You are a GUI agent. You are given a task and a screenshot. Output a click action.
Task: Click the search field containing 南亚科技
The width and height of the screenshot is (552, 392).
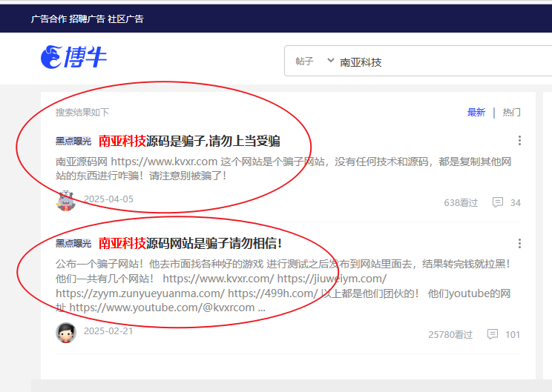(x=445, y=62)
